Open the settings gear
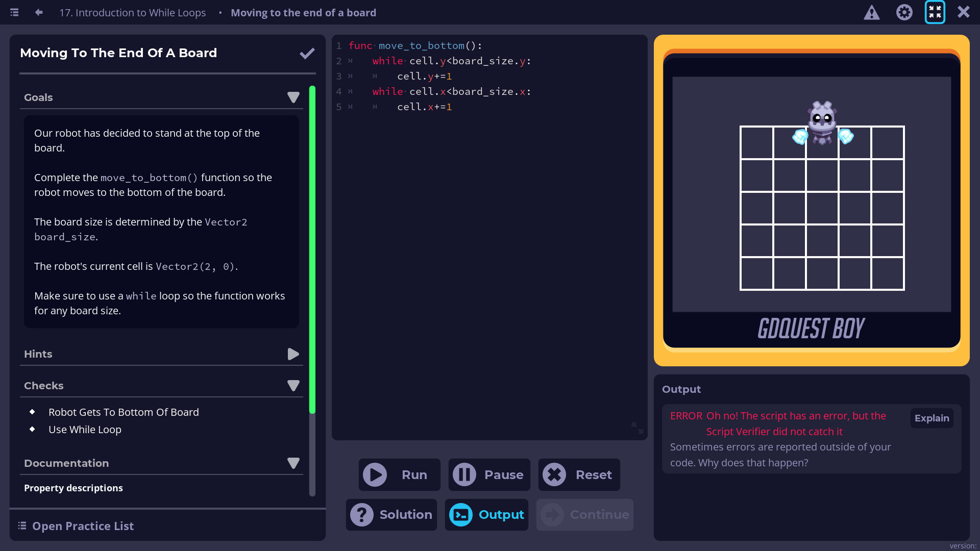This screenshot has height=551, width=980. tap(904, 12)
